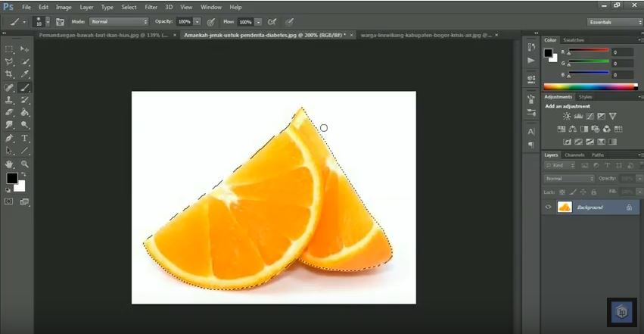Select the Dodge tool

tap(25, 125)
